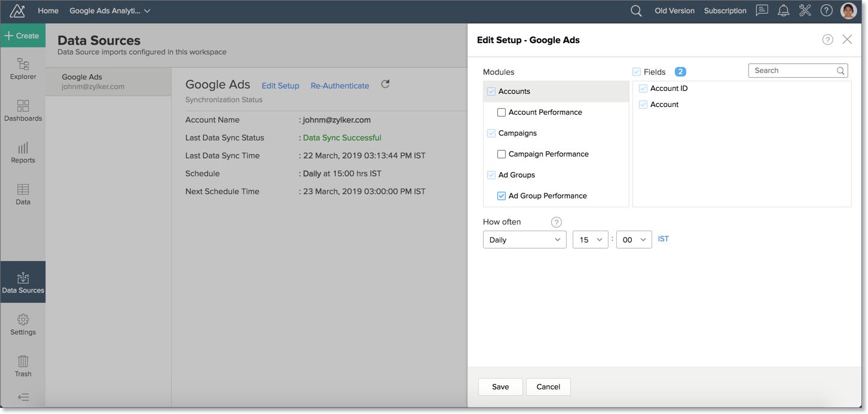Screen dimensions: 868x414
Task: Open the Daily frequency dropdown
Action: click(524, 240)
